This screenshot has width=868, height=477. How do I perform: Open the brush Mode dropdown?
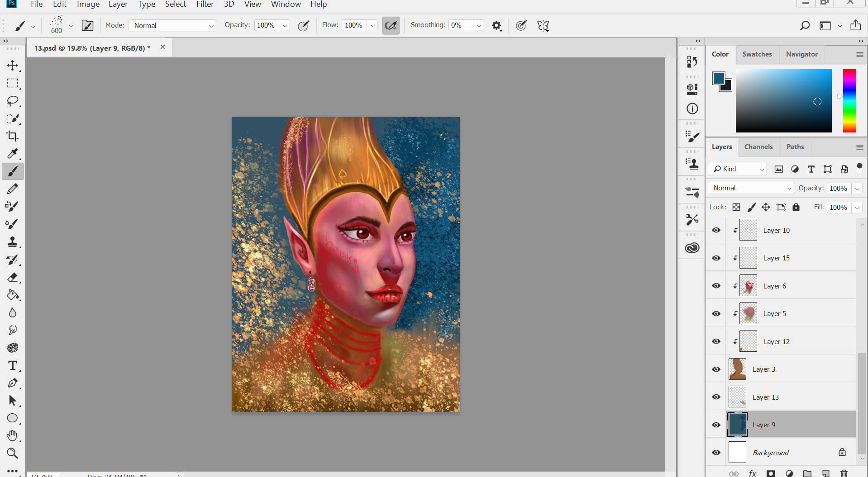point(172,26)
